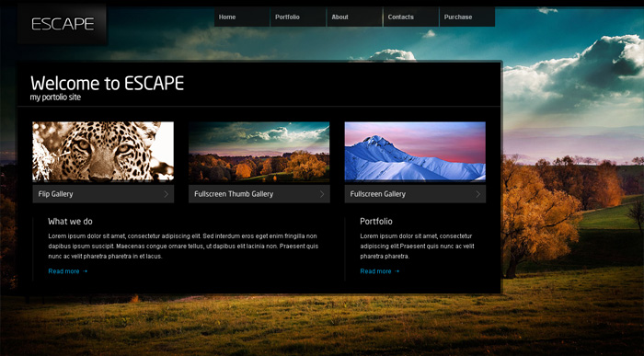Open the leopard thumbnail image
Screen dimensions: 644x356
point(103,152)
